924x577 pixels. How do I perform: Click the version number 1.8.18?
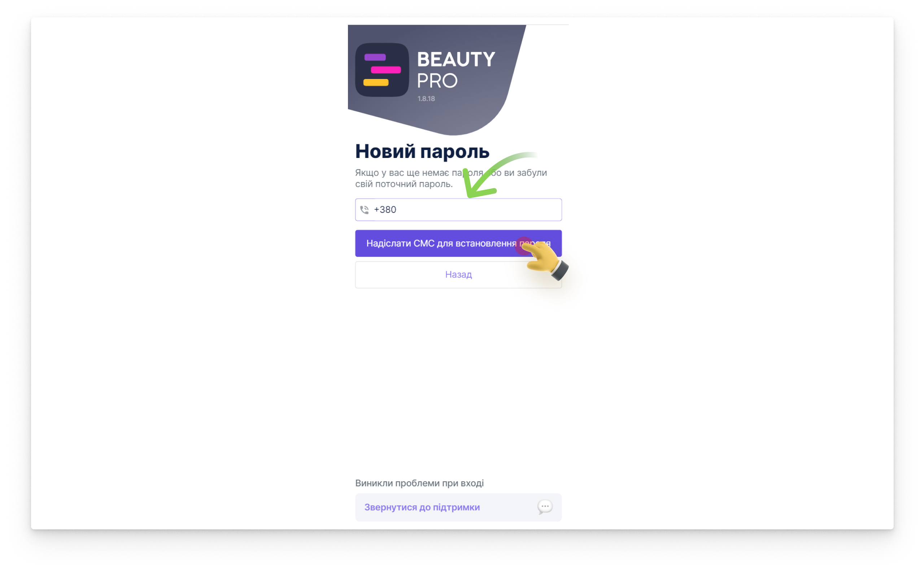point(426,99)
